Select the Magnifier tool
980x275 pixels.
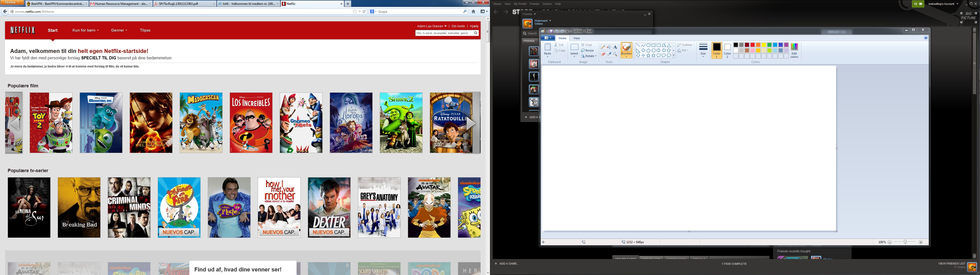coord(615,54)
